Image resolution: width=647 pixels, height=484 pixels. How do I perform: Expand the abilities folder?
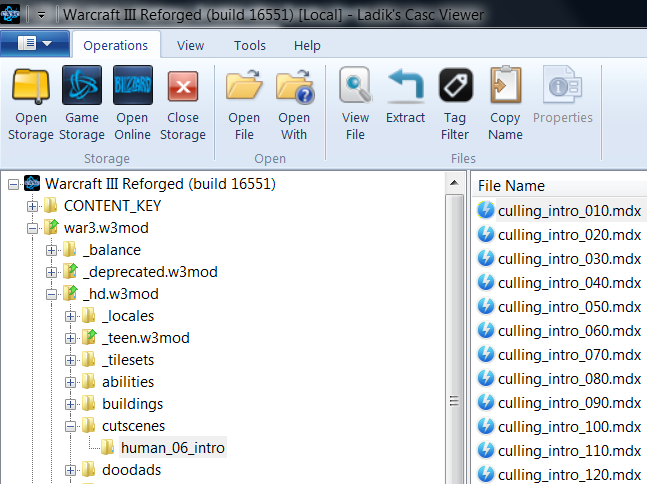pos(71,382)
